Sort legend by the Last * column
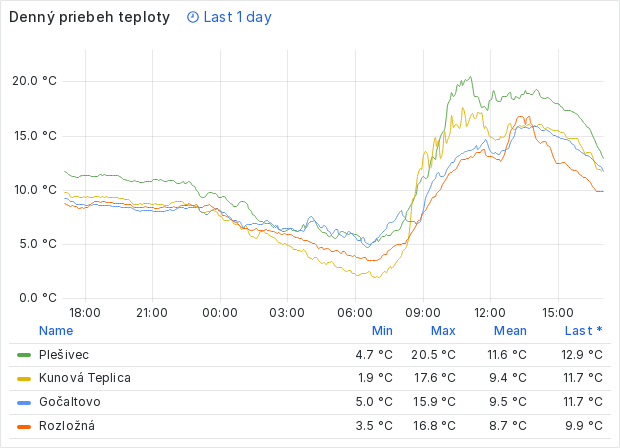The height and width of the screenshot is (448, 620). [x=583, y=330]
